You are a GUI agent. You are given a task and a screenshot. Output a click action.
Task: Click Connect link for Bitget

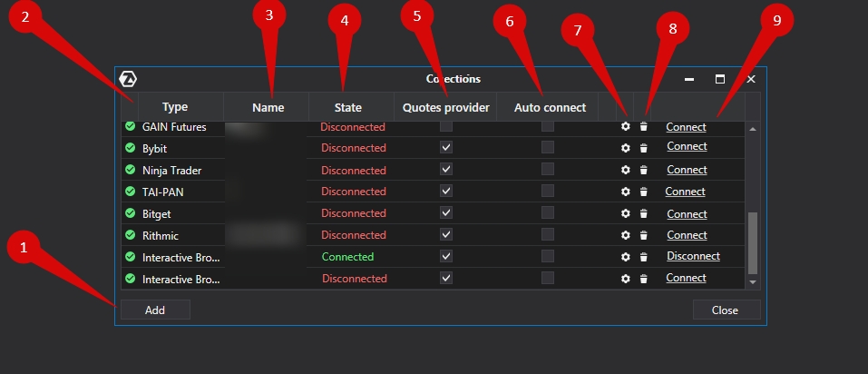tap(687, 213)
